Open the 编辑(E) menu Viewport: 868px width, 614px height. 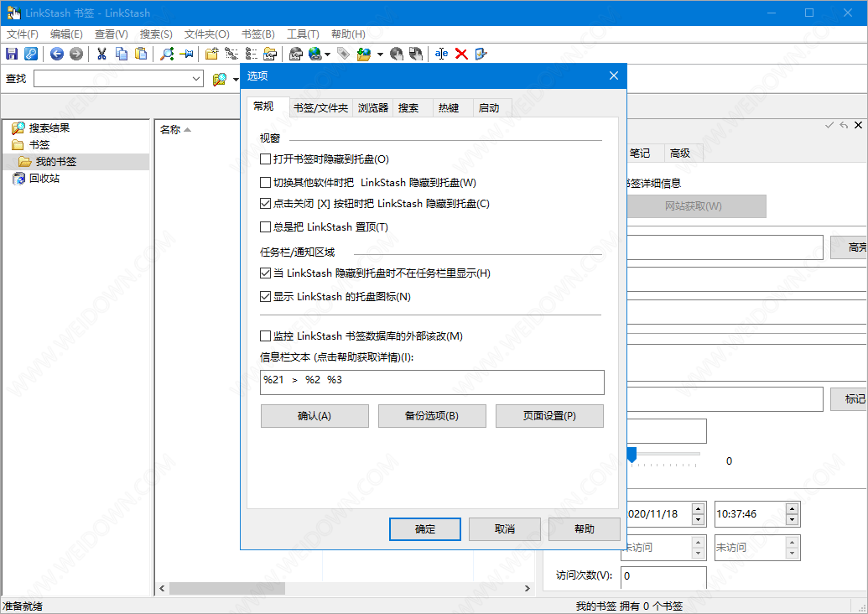click(x=66, y=34)
